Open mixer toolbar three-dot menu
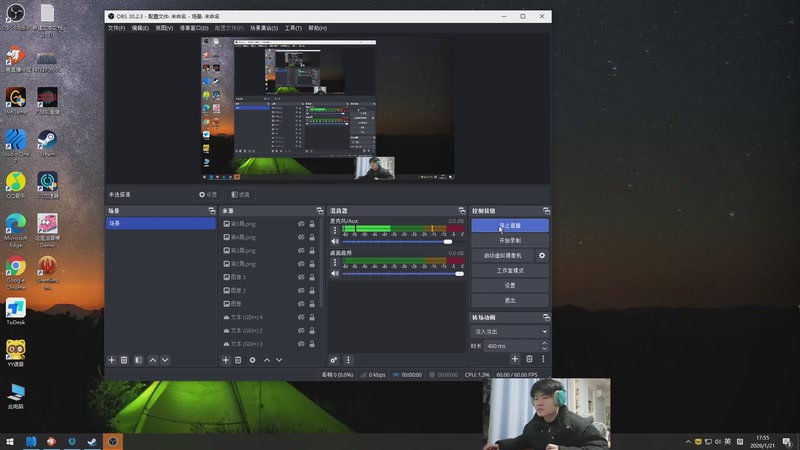This screenshot has width=800, height=450. tap(348, 360)
